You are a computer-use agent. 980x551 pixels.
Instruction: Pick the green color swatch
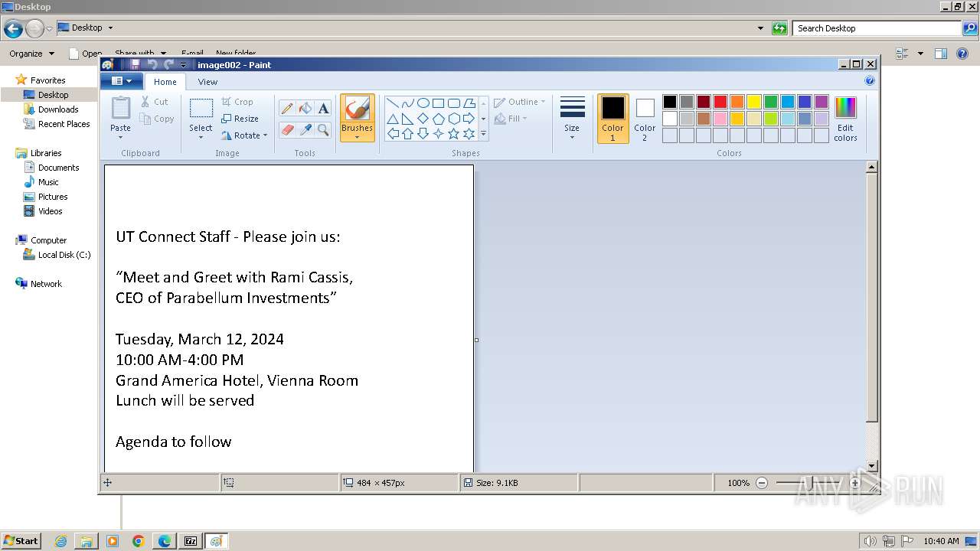coord(771,102)
